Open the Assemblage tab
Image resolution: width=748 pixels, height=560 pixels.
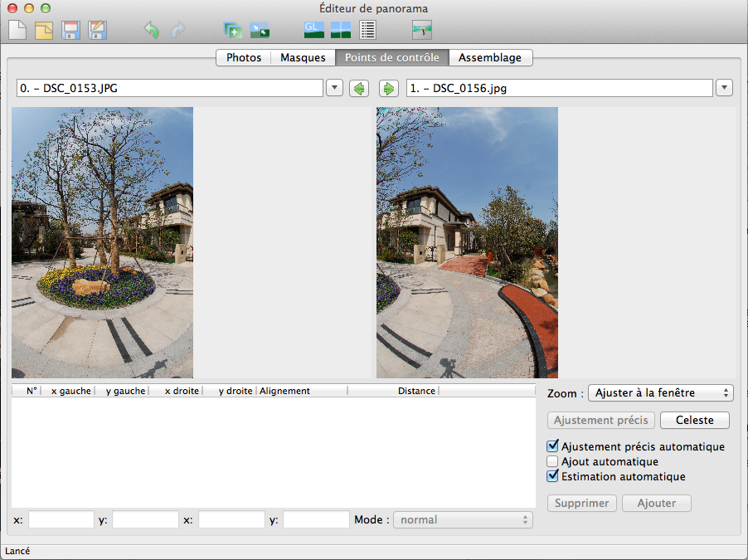490,57
